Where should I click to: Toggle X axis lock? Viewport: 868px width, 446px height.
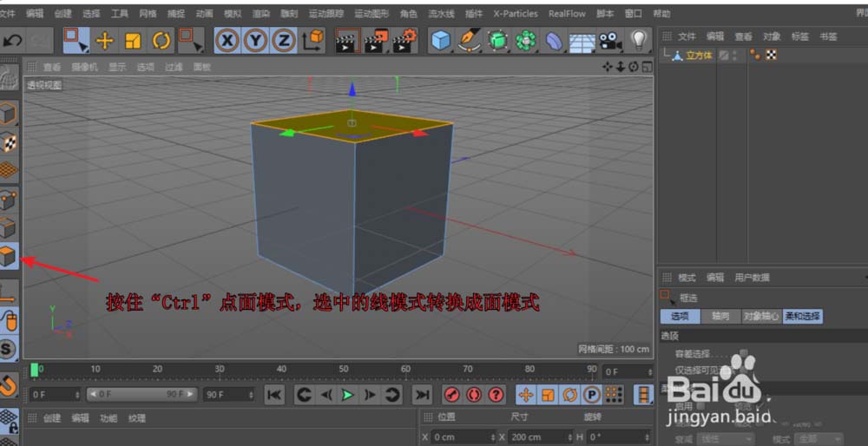tap(227, 40)
